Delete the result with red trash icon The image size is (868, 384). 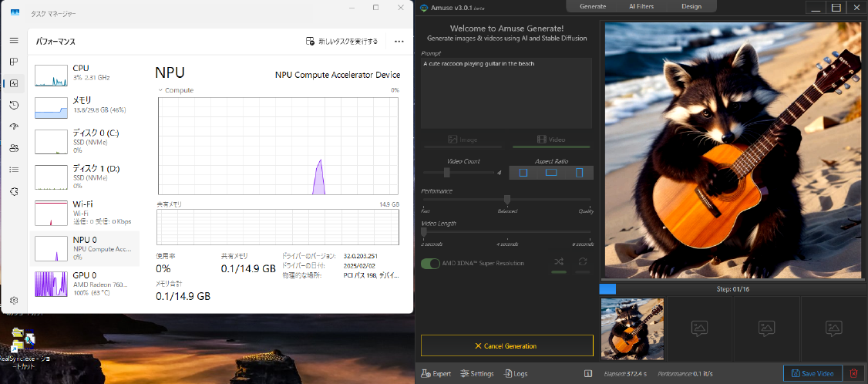click(x=853, y=373)
